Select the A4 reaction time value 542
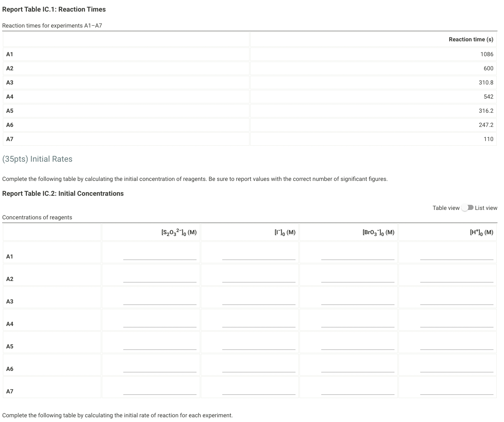 (488, 96)
